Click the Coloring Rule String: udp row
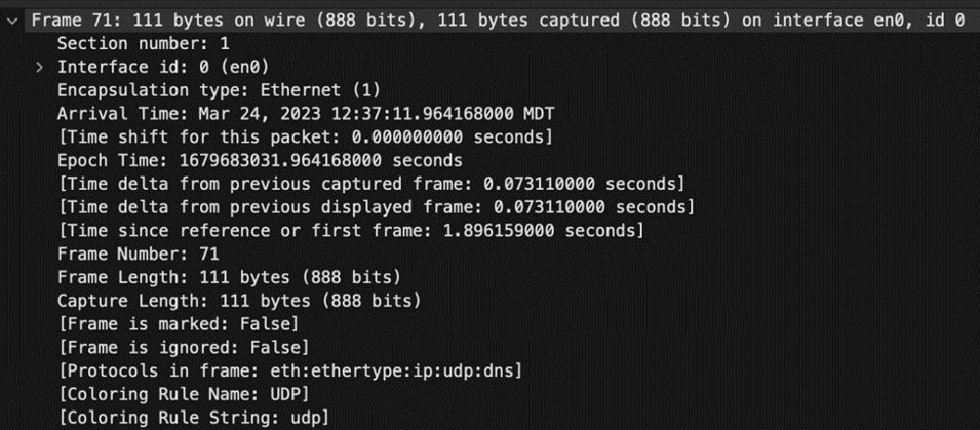The image size is (980, 430). 193,416
